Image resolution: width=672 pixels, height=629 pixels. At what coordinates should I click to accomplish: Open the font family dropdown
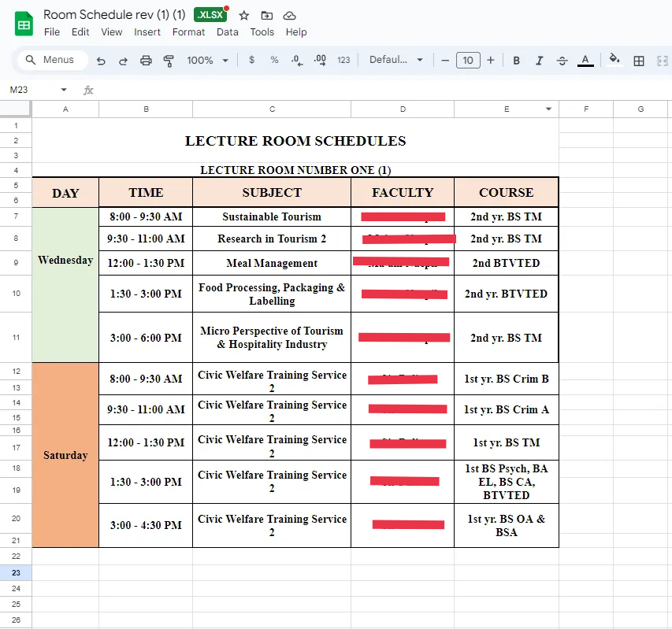pos(396,60)
